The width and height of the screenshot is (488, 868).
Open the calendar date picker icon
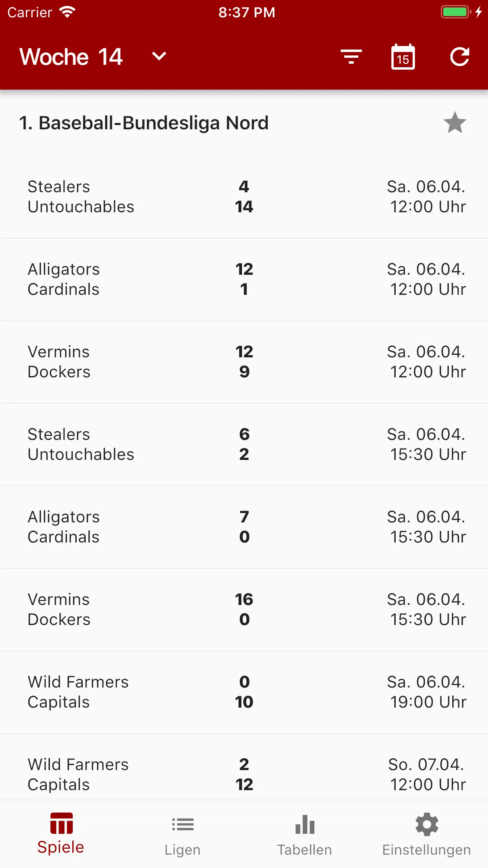point(403,57)
